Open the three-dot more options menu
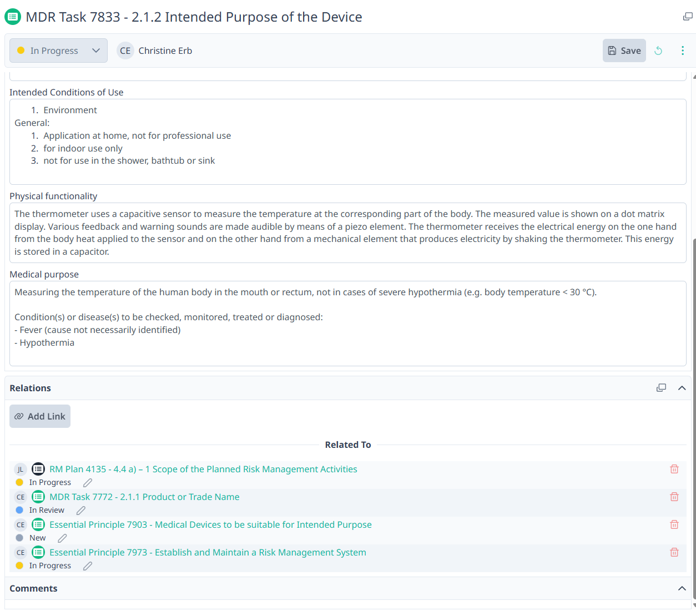696x616 pixels. pos(683,51)
